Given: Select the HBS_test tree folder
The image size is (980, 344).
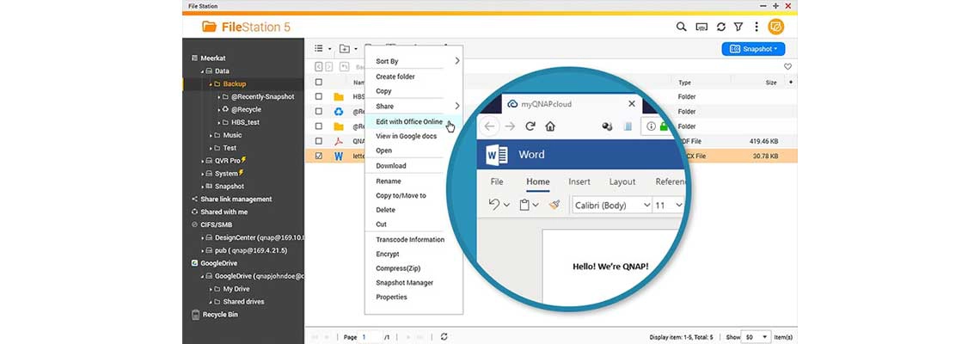Looking at the screenshot, I should pyautogui.click(x=245, y=123).
